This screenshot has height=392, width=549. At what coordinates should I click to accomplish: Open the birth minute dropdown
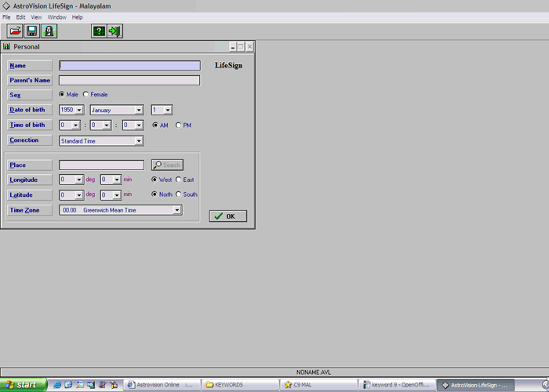point(107,125)
